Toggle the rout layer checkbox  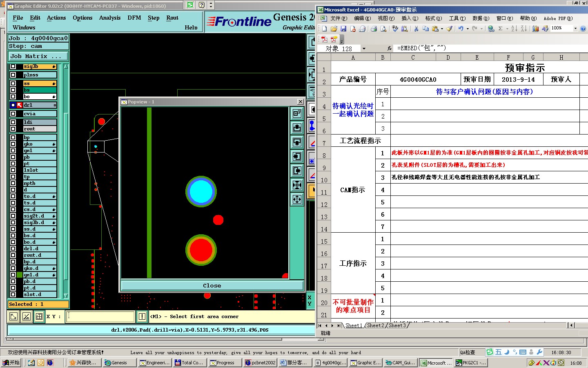click(x=13, y=129)
